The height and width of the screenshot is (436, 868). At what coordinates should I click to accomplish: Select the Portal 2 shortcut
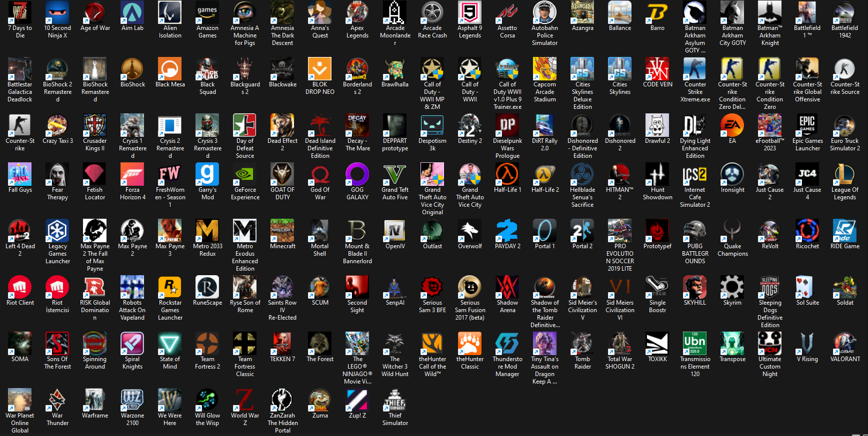pos(582,231)
